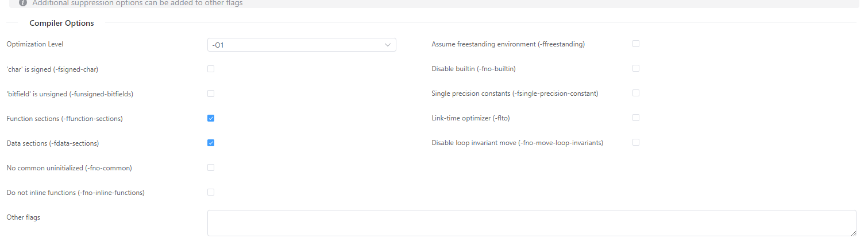Open the Optimization Level dropdown
This screenshot has height=242, width=868.
[301, 45]
